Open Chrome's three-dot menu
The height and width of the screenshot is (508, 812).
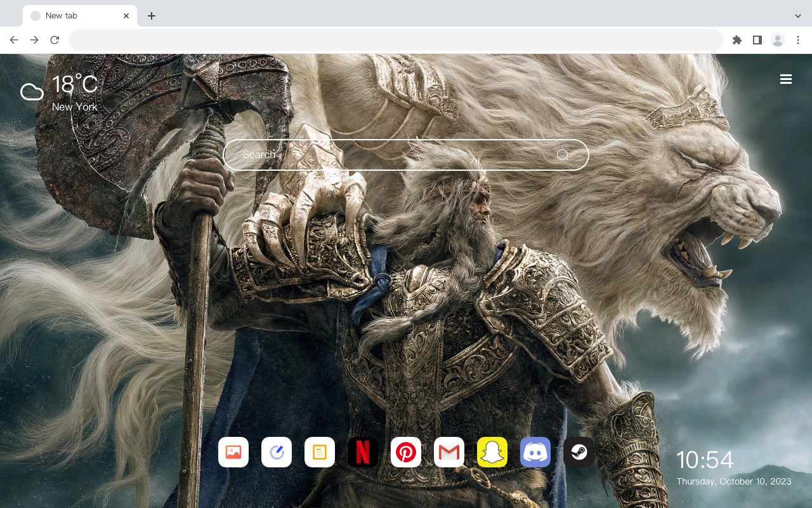798,40
